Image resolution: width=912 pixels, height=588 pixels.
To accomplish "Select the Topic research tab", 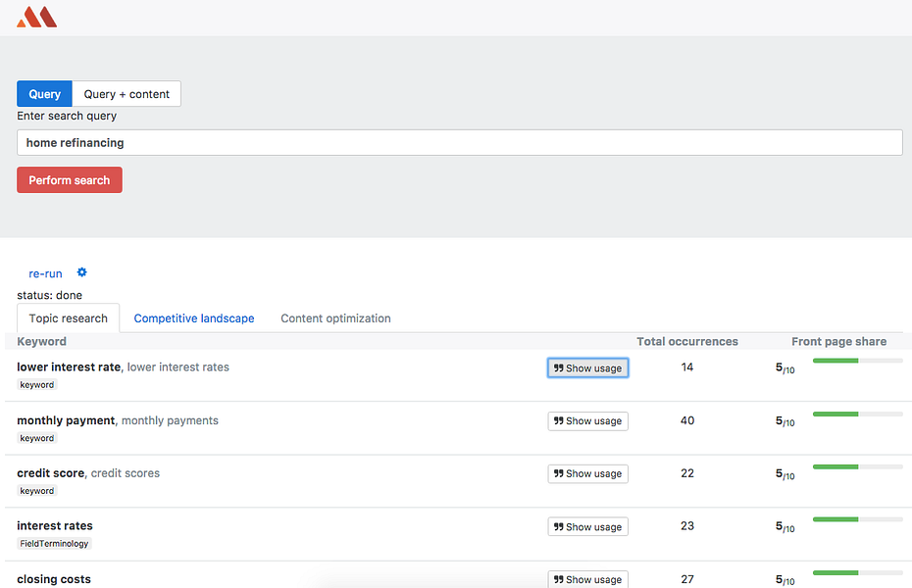I will [68, 318].
